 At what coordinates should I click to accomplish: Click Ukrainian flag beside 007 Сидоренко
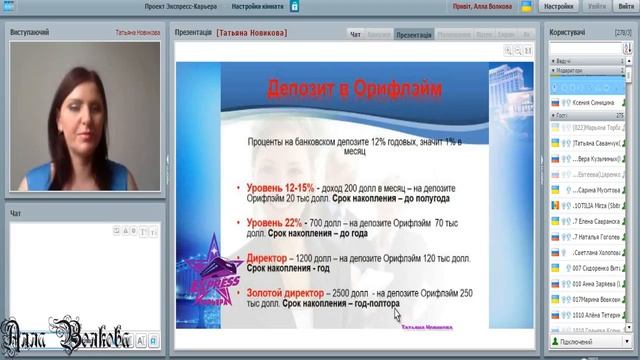pyautogui.click(x=555, y=268)
